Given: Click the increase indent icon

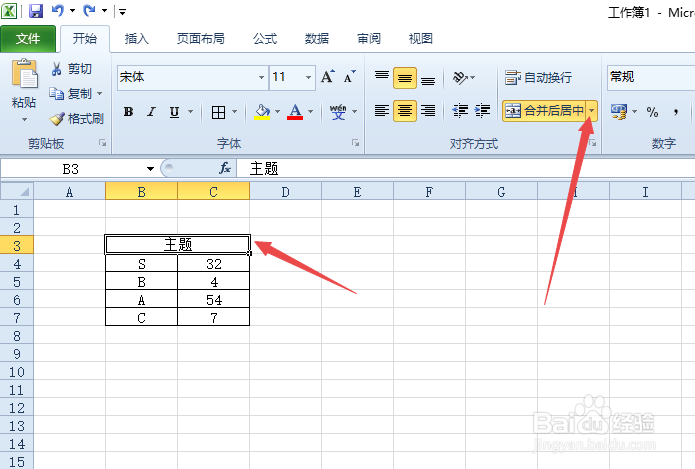Looking at the screenshot, I should pos(482,110).
